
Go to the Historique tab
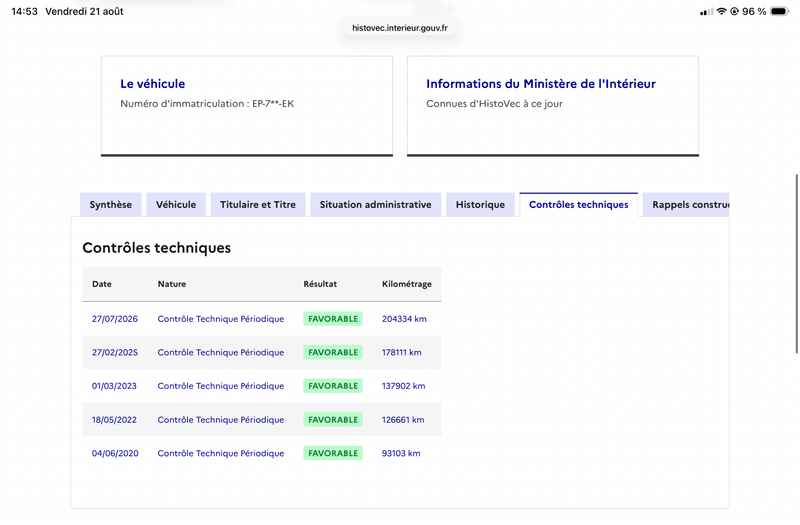pos(480,205)
